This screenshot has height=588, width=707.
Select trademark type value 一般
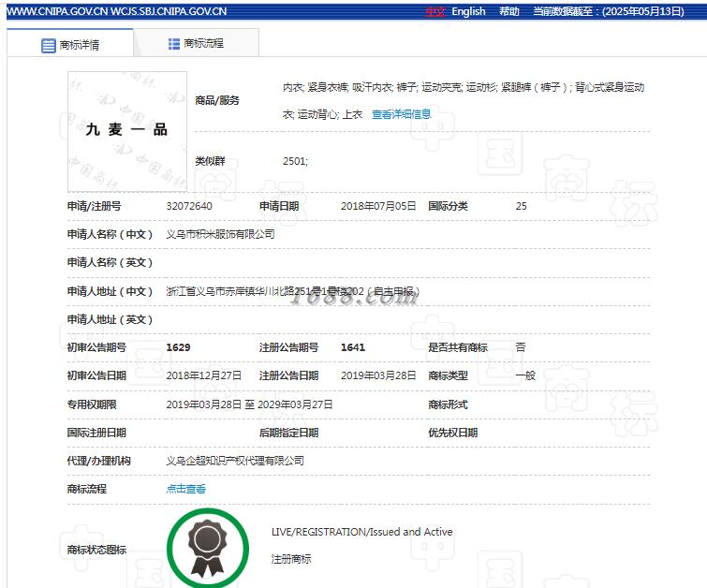point(525,375)
